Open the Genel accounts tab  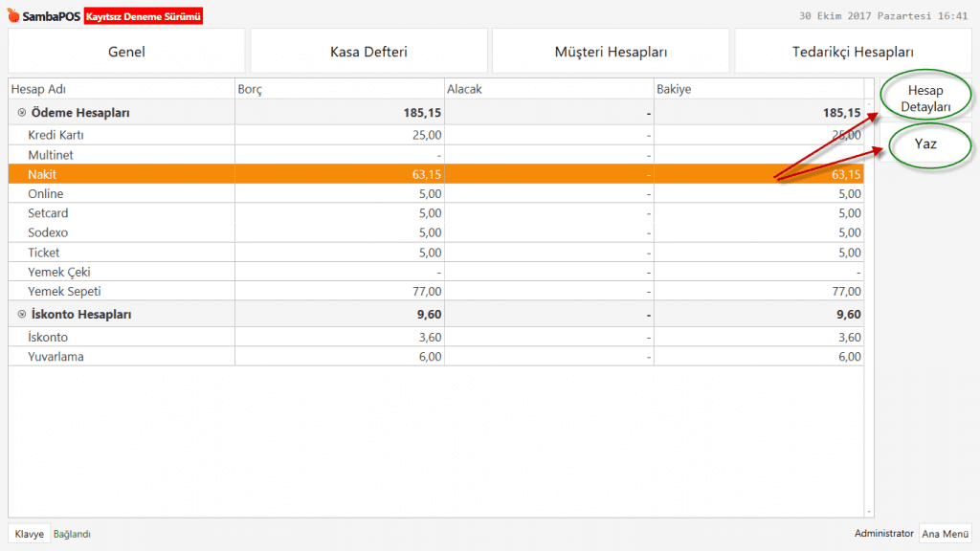click(126, 52)
